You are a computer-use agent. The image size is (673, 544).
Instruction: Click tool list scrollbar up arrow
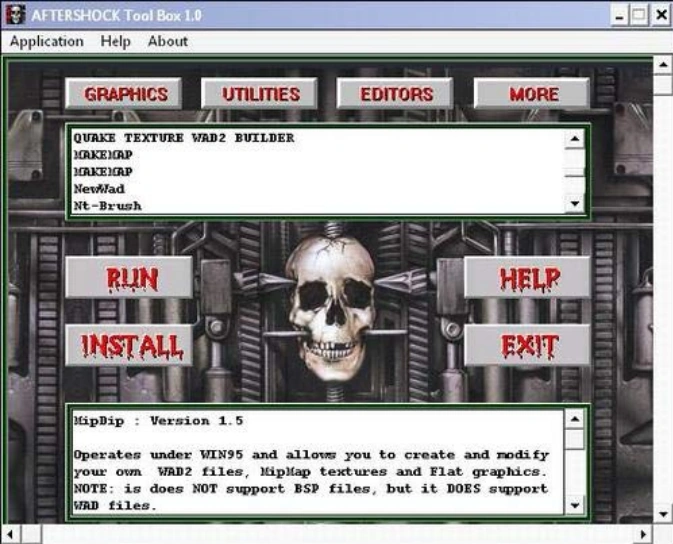pyautogui.click(x=575, y=139)
